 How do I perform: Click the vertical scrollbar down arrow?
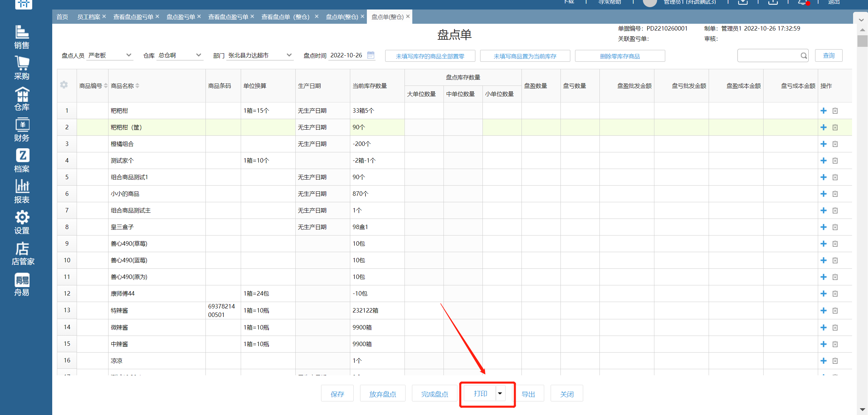click(862, 410)
